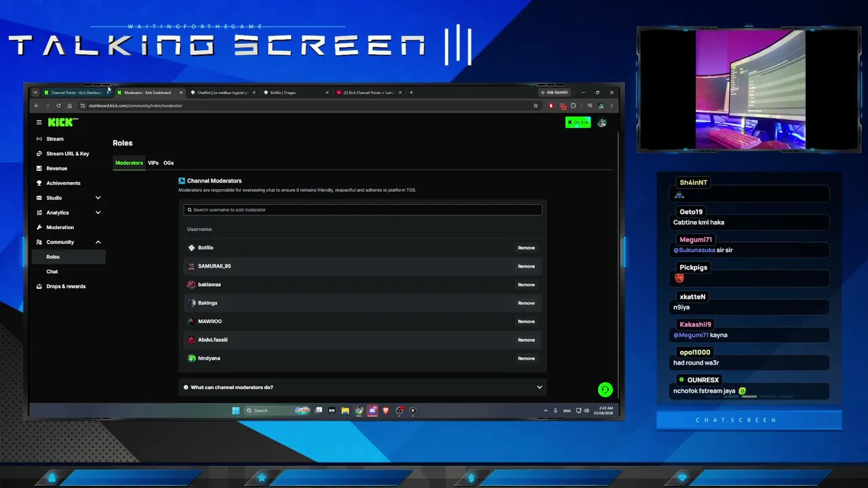Open the profile avatar menu
Viewport: 868px width, 488px height.
coord(601,123)
